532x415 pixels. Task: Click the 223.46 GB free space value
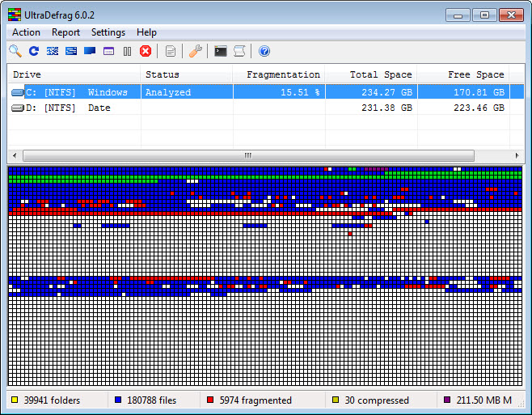[x=479, y=108]
